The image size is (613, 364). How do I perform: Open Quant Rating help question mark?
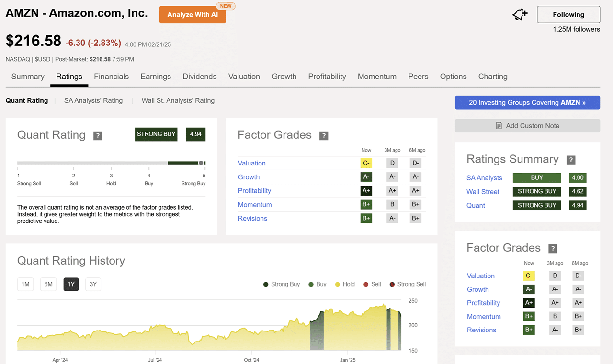tap(98, 136)
